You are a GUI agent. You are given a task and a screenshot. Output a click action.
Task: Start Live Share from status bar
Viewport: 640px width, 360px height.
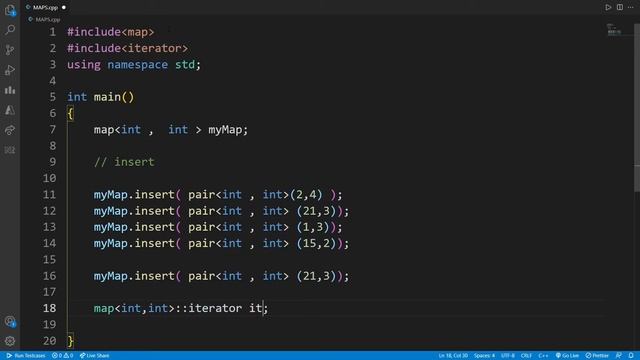tap(94, 356)
